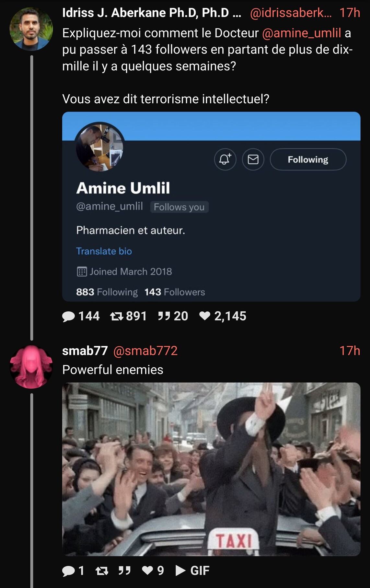Open the 17h timestamp on Aberkane's tweet

[x=350, y=13]
